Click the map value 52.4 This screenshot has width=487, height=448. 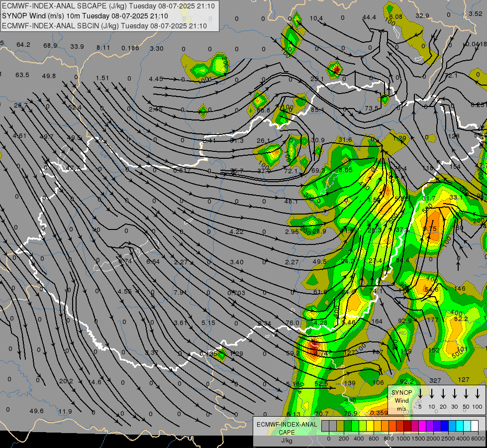tap(75, 107)
